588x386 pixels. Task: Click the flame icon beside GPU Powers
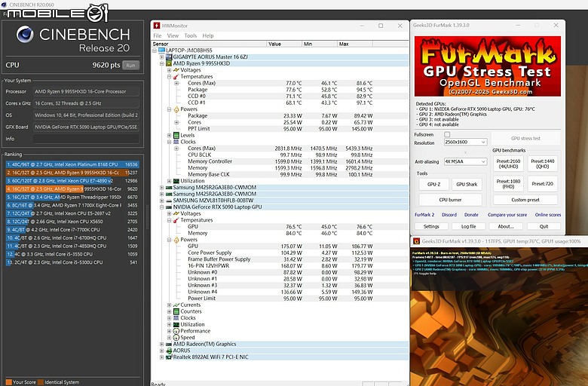point(176,240)
